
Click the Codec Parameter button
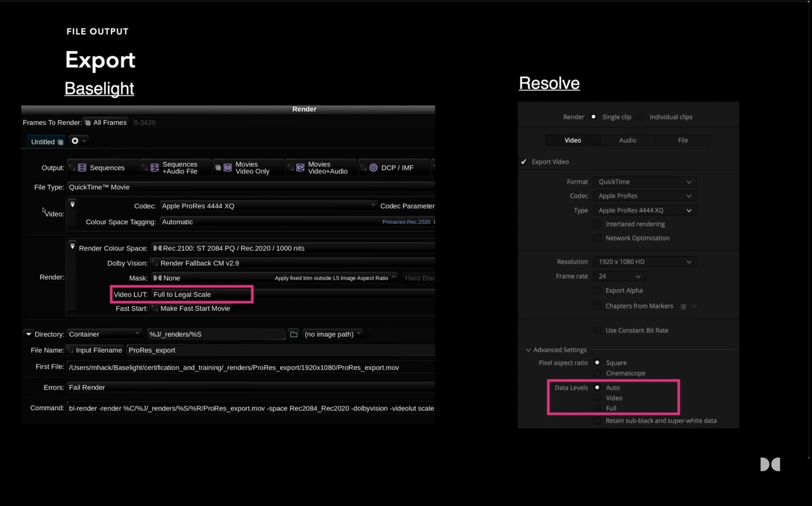coord(407,206)
